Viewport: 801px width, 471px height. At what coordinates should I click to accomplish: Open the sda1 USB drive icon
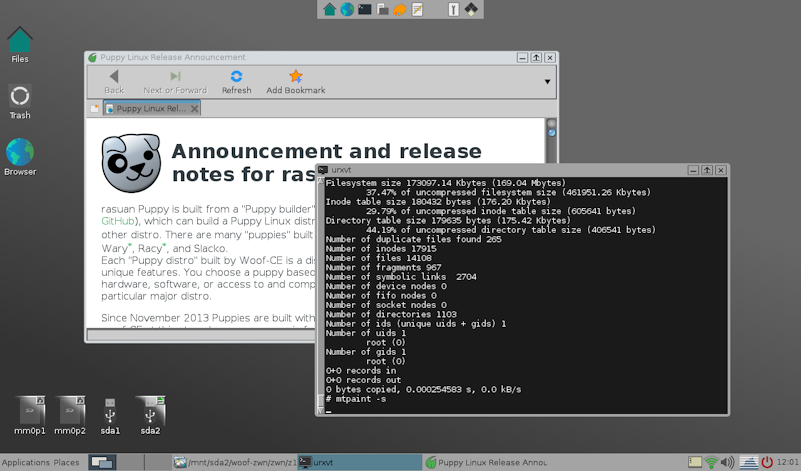(x=110, y=416)
